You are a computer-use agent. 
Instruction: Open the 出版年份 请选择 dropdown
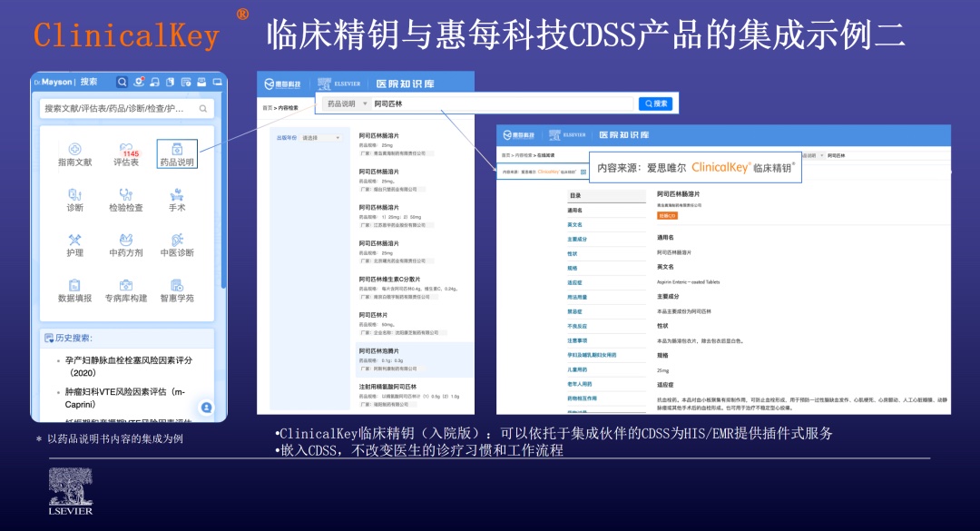(x=322, y=138)
